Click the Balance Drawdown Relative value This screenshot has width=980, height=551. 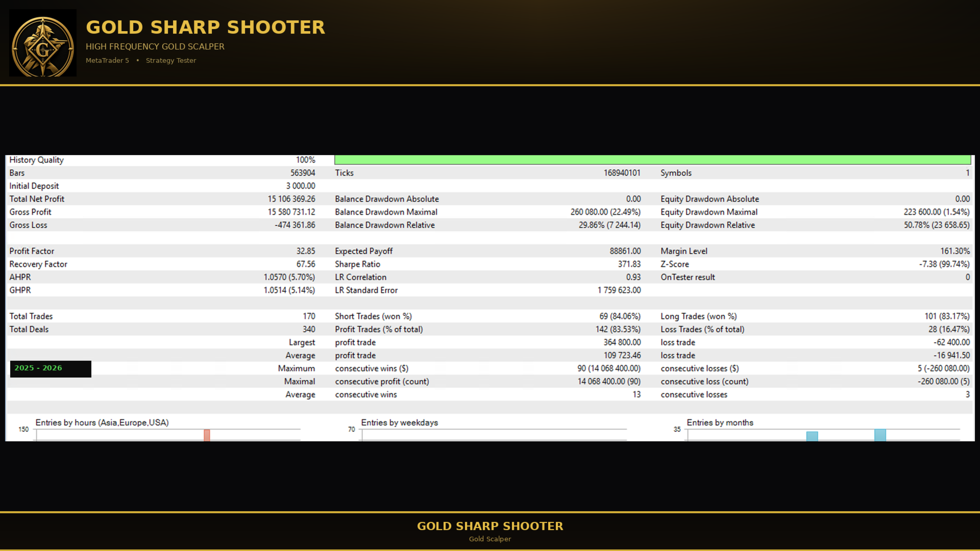(609, 225)
